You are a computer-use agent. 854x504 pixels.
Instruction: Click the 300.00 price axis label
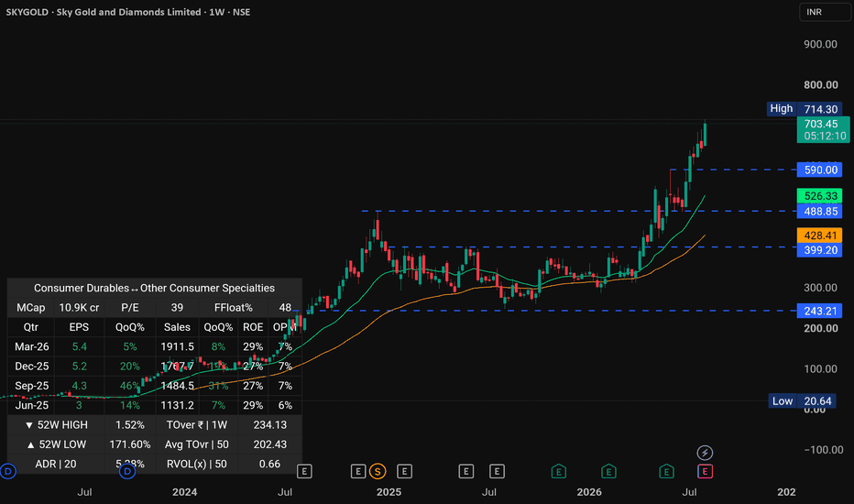pos(820,288)
